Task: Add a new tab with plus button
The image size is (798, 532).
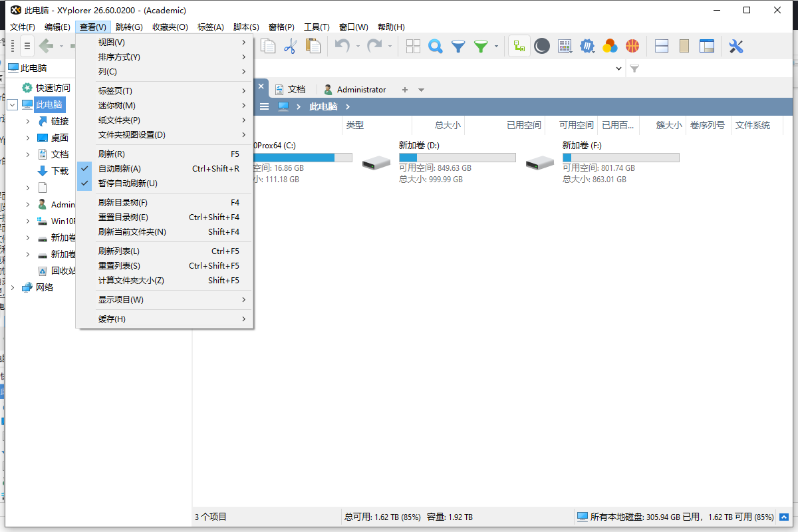Action: click(405, 90)
